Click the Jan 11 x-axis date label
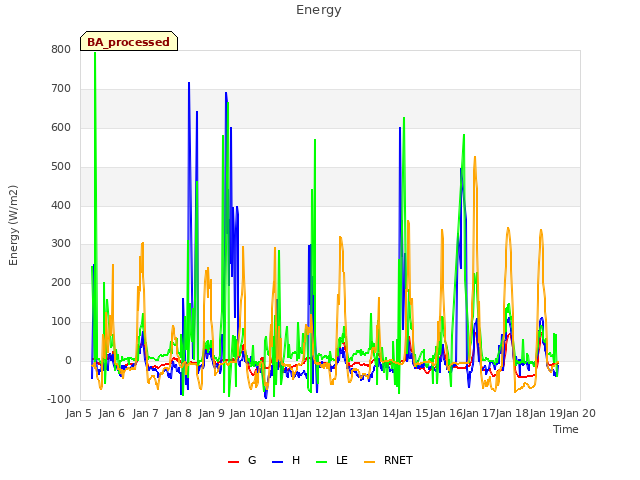 click(x=279, y=413)
